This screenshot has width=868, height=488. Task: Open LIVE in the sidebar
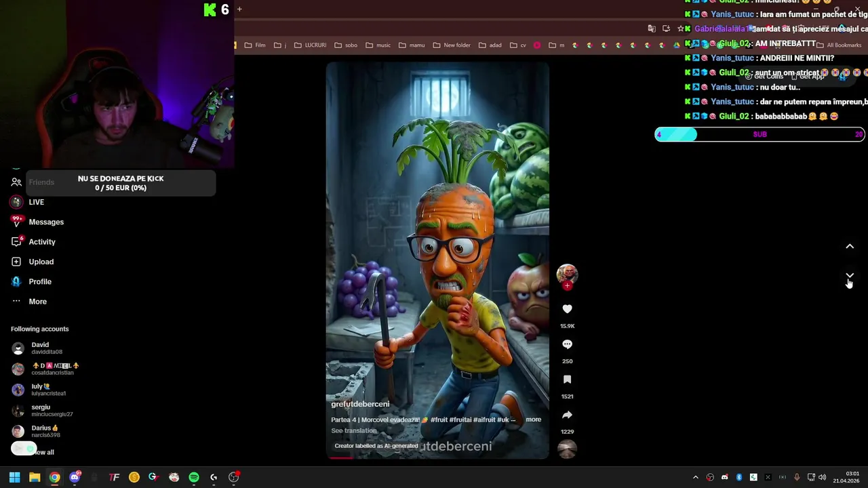pyautogui.click(x=37, y=202)
